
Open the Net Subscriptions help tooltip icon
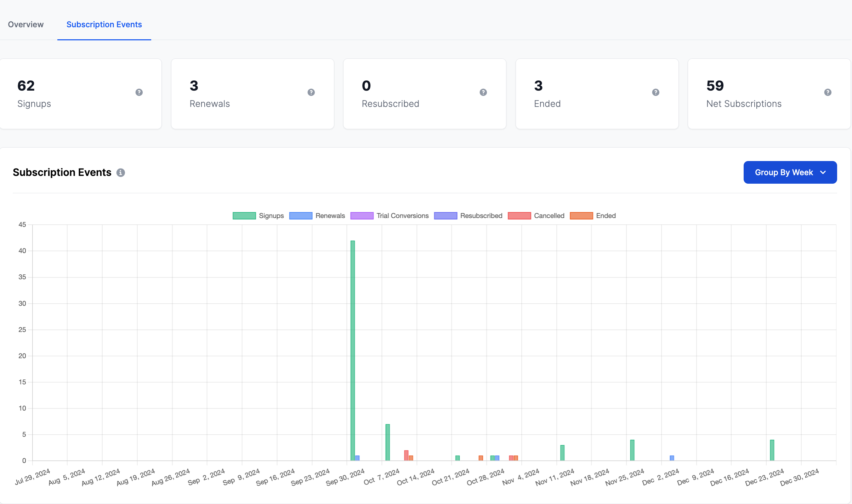coord(828,92)
